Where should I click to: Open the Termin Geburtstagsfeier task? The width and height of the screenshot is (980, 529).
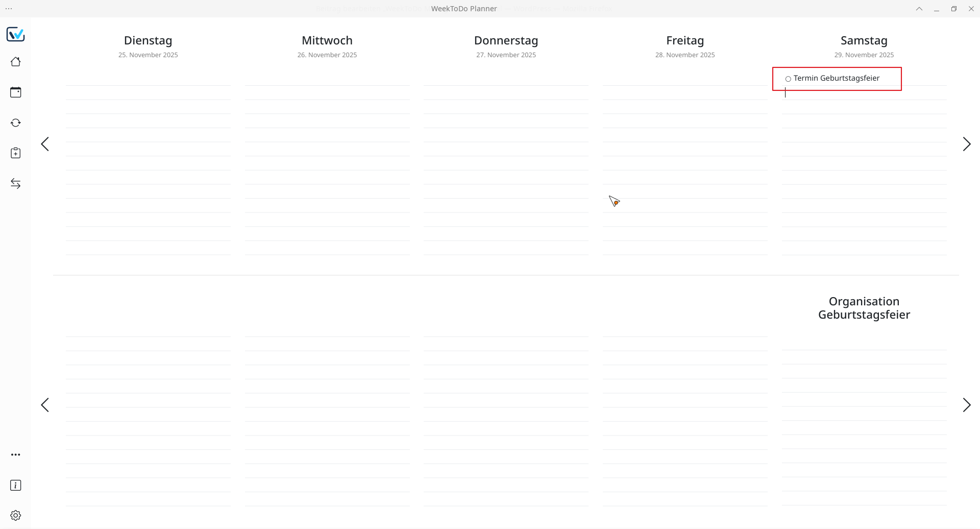pos(836,78)
